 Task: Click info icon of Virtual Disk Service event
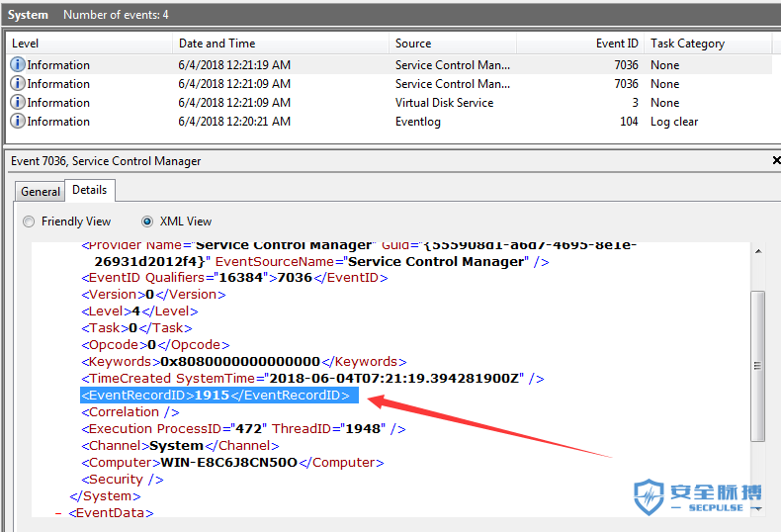tap(18, 103)
